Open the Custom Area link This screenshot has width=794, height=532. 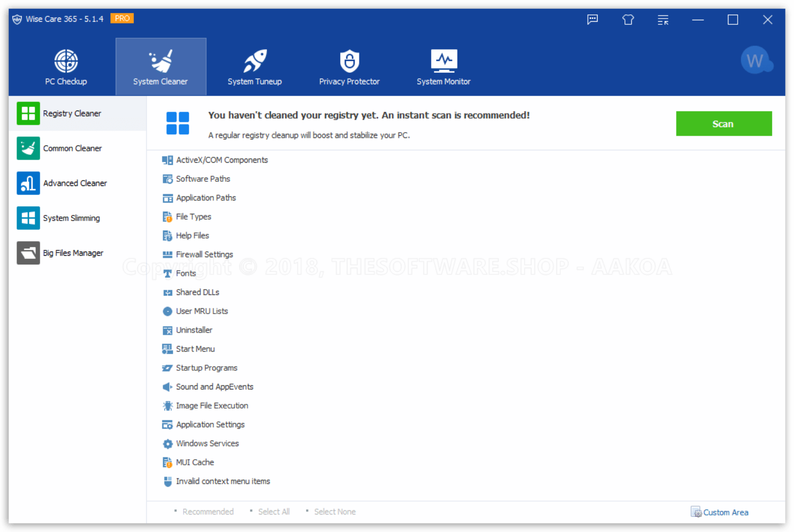pos(720,512)
